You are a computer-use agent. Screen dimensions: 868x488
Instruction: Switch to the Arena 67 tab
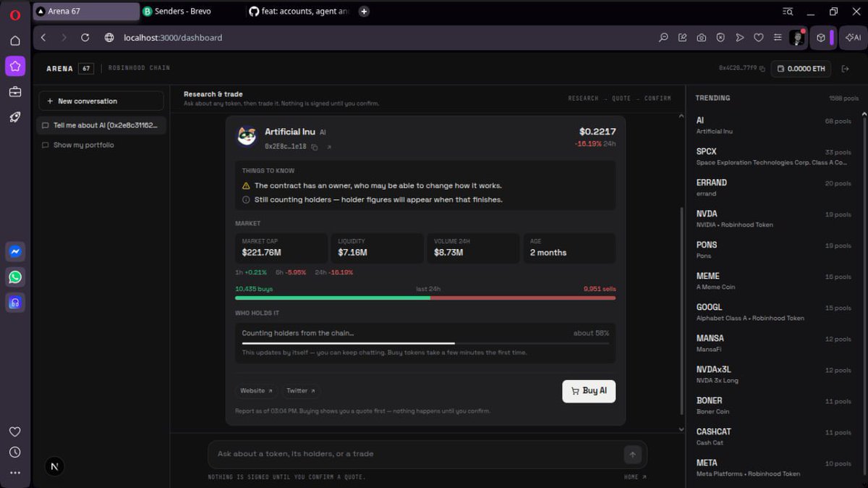pos(86,11)
